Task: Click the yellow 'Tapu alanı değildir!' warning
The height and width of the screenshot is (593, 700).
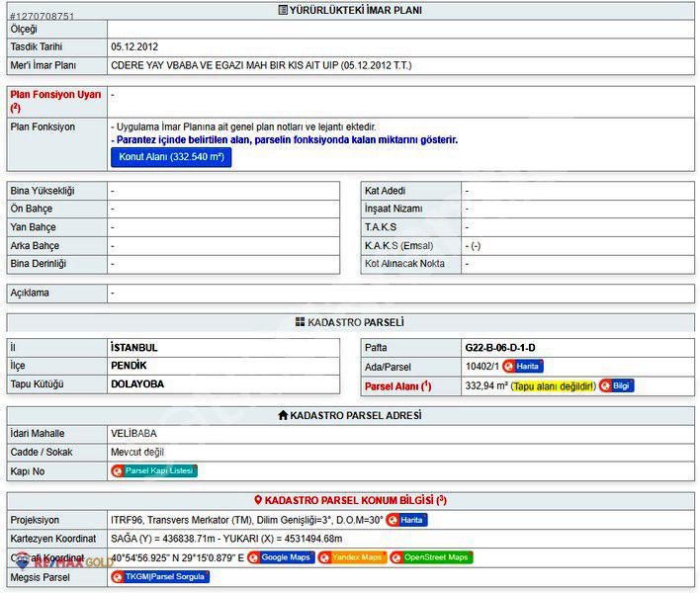Action: [x=553, y=385]
